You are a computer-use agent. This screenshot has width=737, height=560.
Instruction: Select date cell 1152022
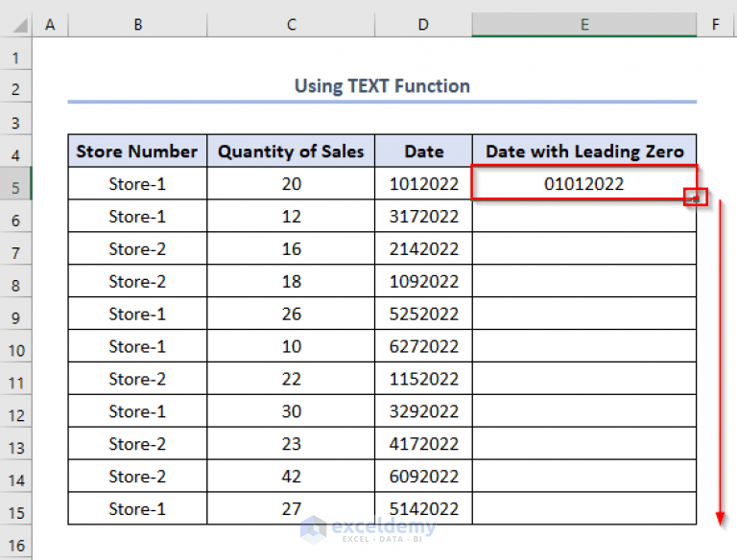(423, 379)
